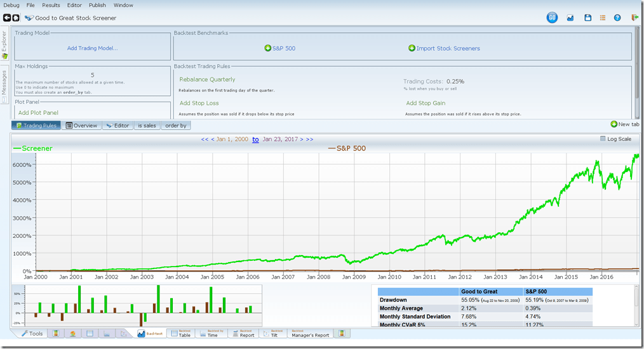Viewport: 644px width, 349px height.
Task: Go back with the black arrow icon
Action: pos(7,18)
